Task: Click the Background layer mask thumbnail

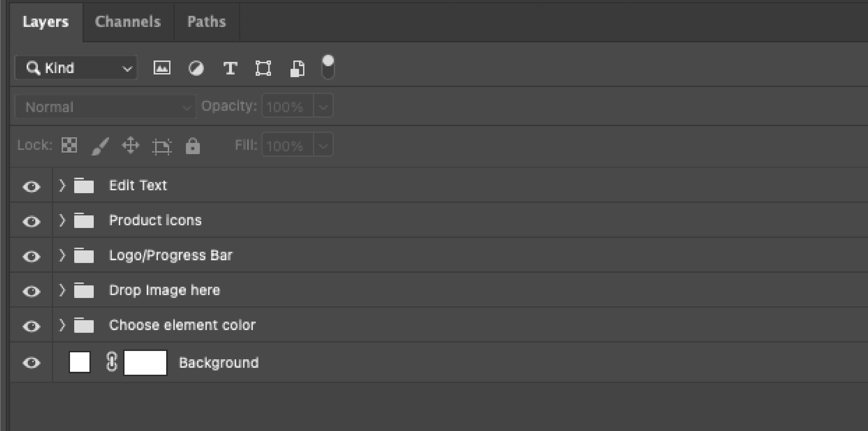Action: click(x=145, y=362)
